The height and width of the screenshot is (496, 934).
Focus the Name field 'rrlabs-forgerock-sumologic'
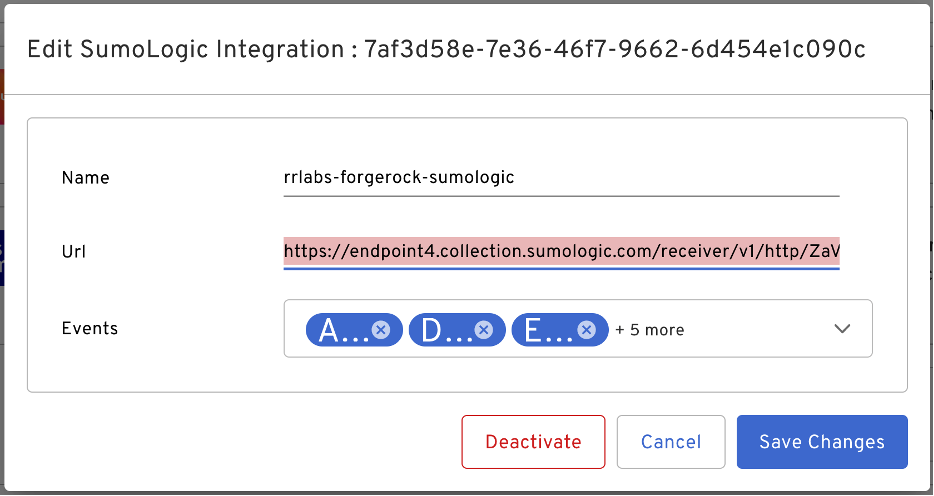tap(560, 178)
